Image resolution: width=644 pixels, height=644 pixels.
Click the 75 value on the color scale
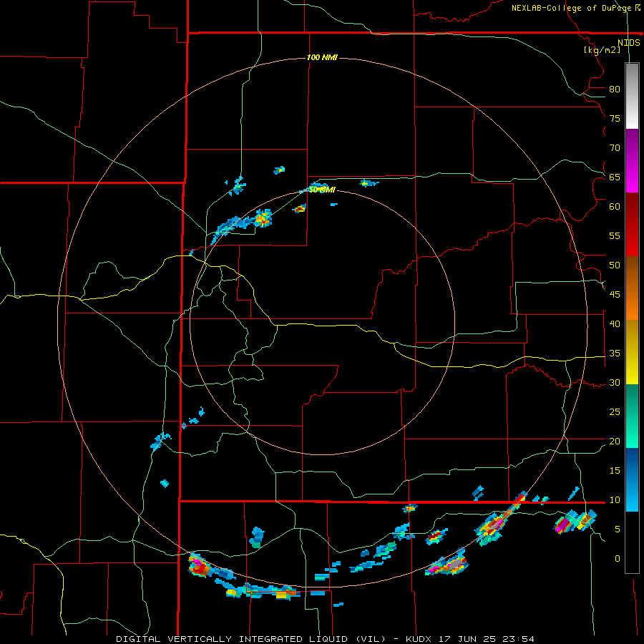click(x=615, y=118)
